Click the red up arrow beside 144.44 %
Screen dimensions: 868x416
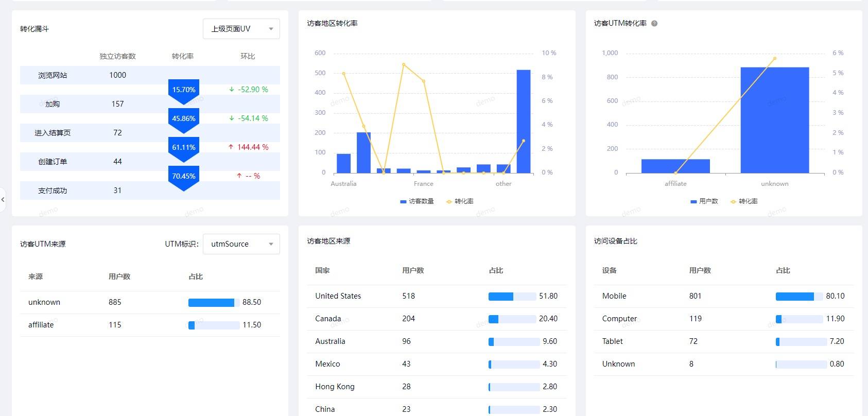click(x=231, y=147)
